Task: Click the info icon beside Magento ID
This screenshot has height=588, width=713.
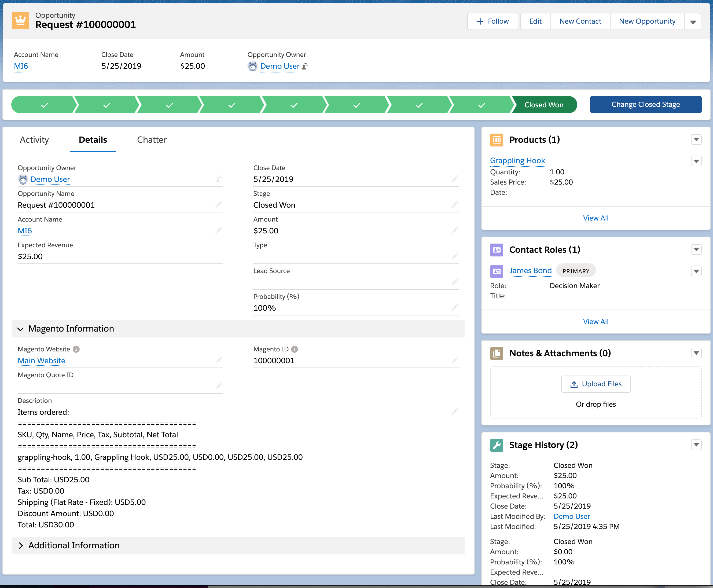Action: click(x=295, y=349)
